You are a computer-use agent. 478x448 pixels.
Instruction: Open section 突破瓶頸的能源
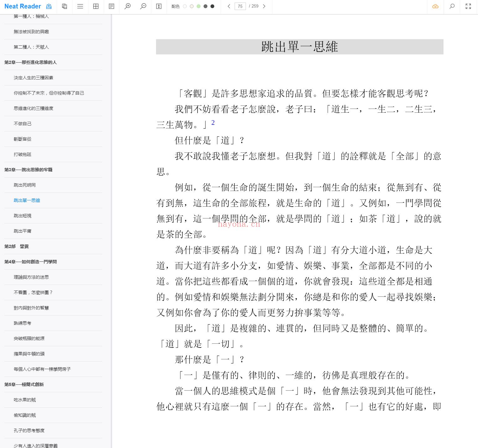[29, 338]
